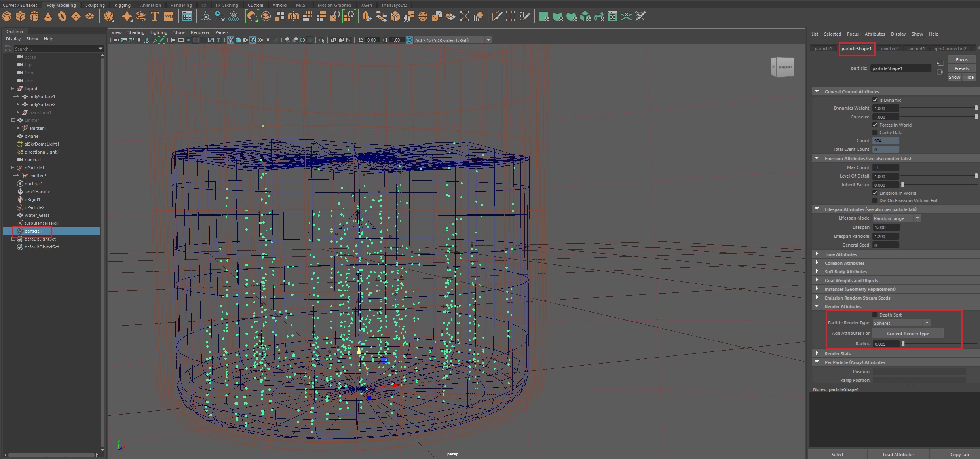
Task: Click the Mirror polygon shelf icon
Action: (x=294, y=16)
